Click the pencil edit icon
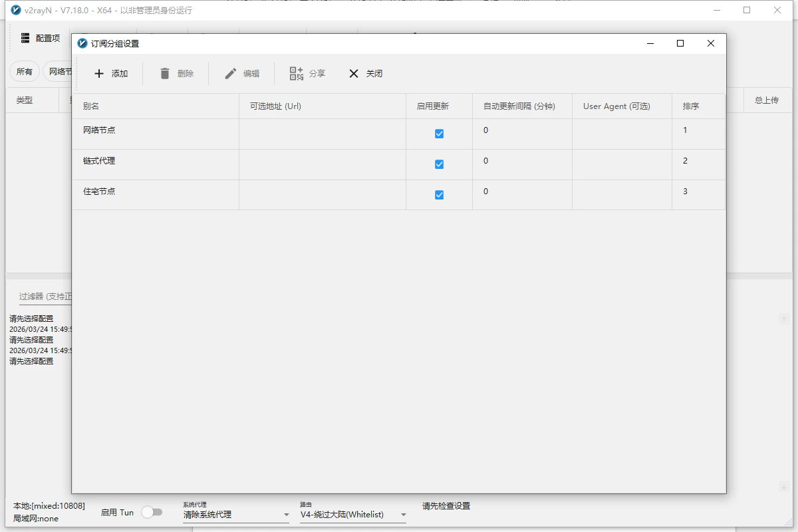Screen dimensions: 798x532 click(231, 74)
